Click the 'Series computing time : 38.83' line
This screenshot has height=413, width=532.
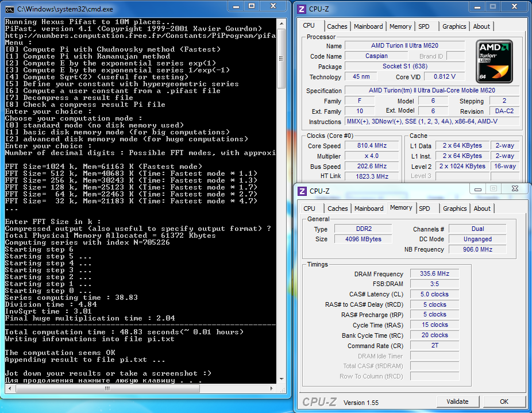(71, 298)
